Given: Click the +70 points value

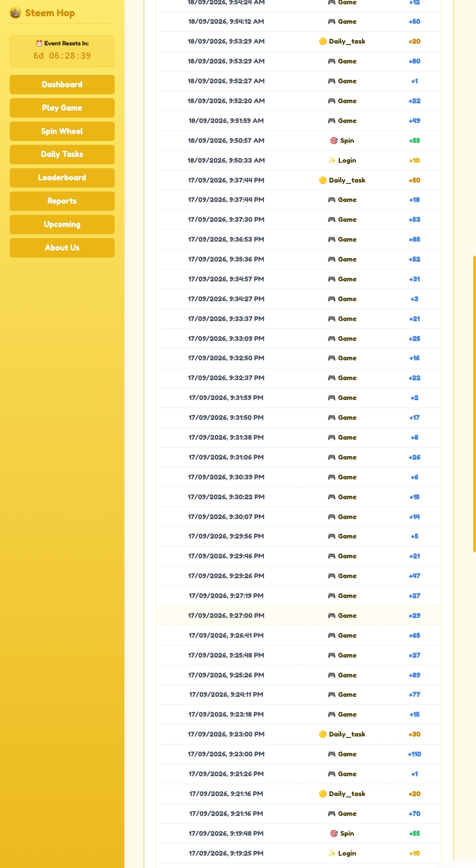Looking at the screenshot, I should (x=414, y=813).
